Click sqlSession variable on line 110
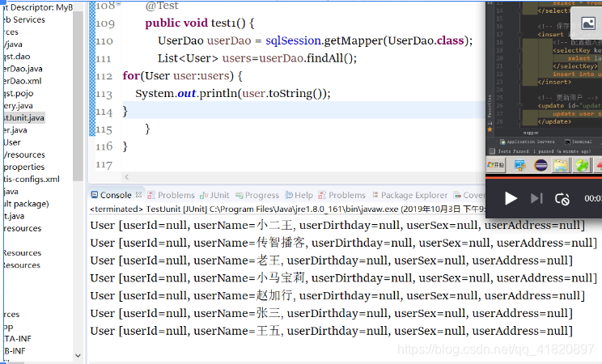The height and width of the screenshot is (364, 602). coord(294,40)
